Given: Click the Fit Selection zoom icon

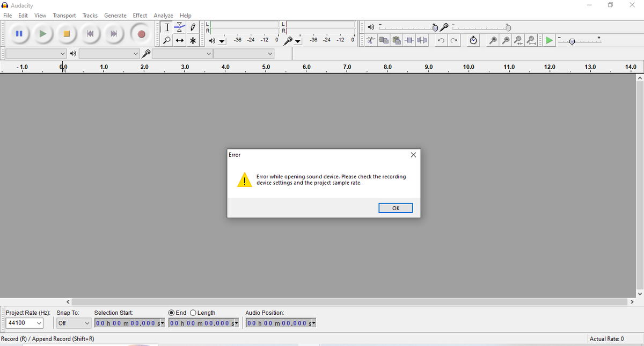Looking at the screenshot, I should (x=518, y=40).
